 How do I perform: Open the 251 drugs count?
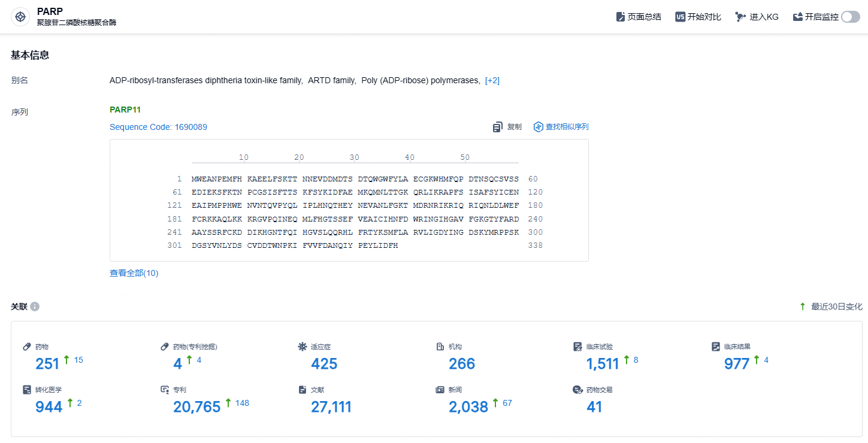(47, 363)
